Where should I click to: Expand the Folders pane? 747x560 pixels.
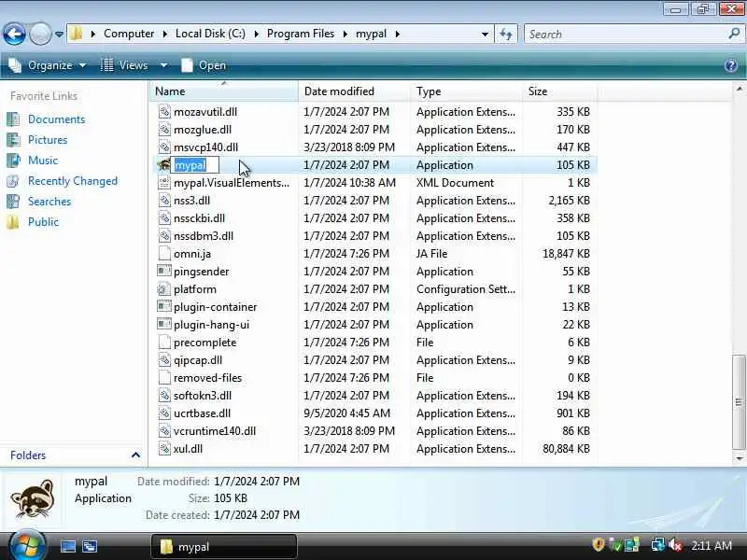coord(135,455)
